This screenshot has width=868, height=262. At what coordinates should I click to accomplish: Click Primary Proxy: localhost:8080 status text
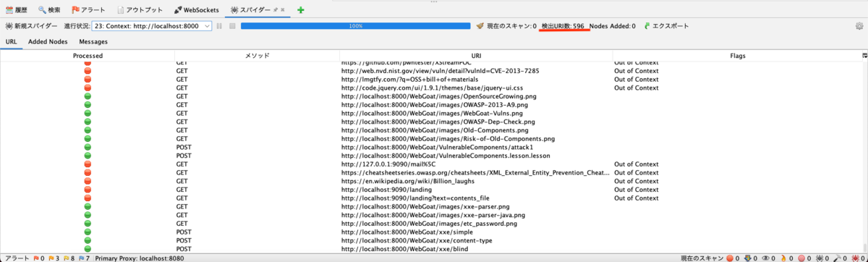140,258
